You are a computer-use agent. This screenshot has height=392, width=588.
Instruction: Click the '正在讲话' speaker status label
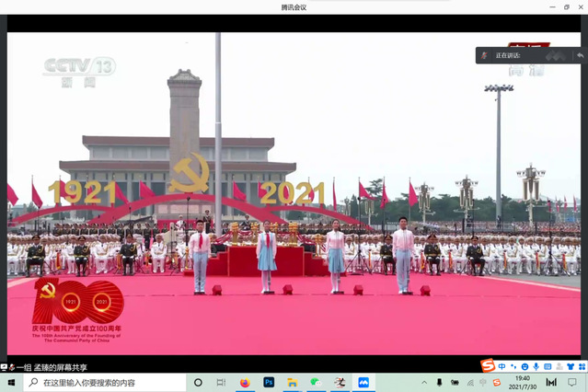pos(509,55)
